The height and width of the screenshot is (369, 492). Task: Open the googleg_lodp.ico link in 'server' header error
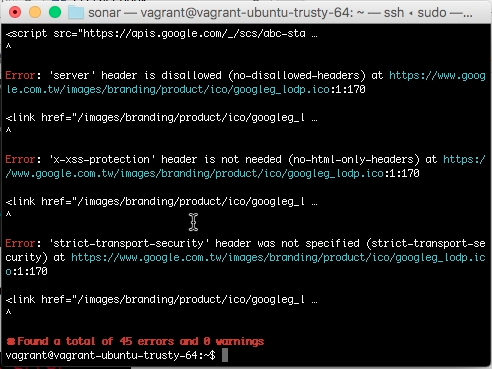pyautogui.click(x=246, y=82)
